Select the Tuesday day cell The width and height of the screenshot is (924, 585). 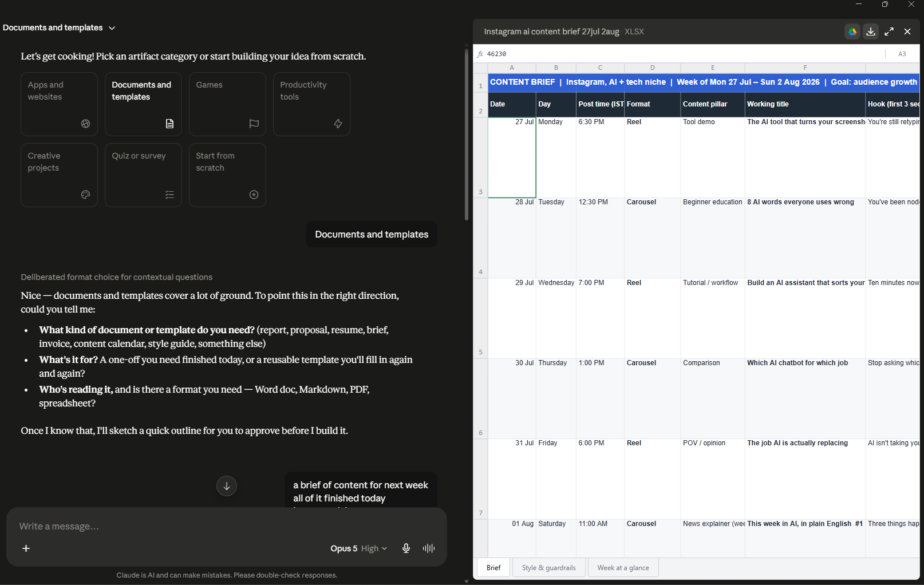point(556,238)
